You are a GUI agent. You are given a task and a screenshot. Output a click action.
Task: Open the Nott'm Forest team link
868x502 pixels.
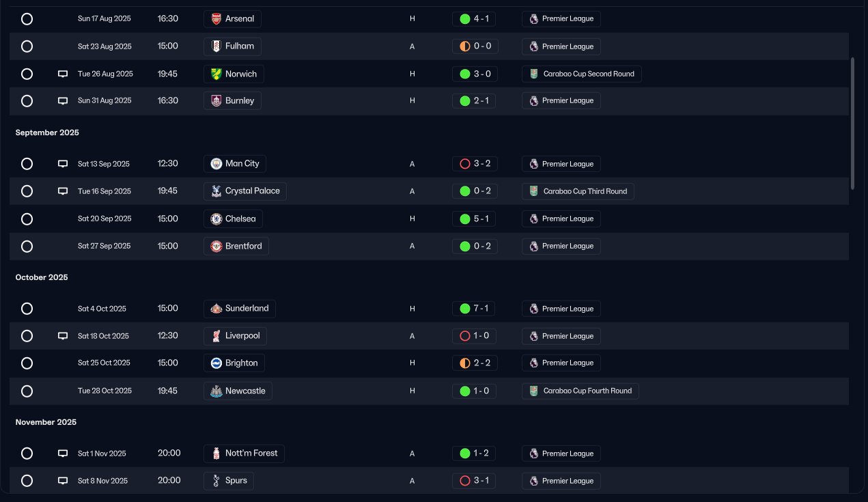(x=244, y=454)
